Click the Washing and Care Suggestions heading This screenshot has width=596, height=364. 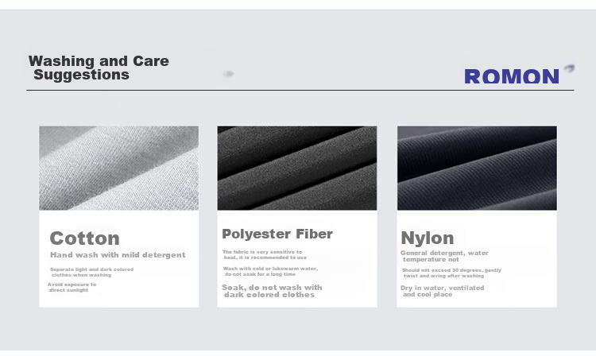coord(99,68)
